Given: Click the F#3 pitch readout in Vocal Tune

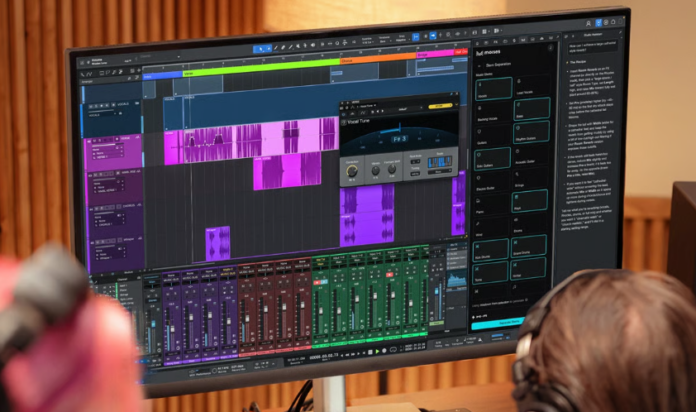Looking at the screenshot, I should pos(398,139).
